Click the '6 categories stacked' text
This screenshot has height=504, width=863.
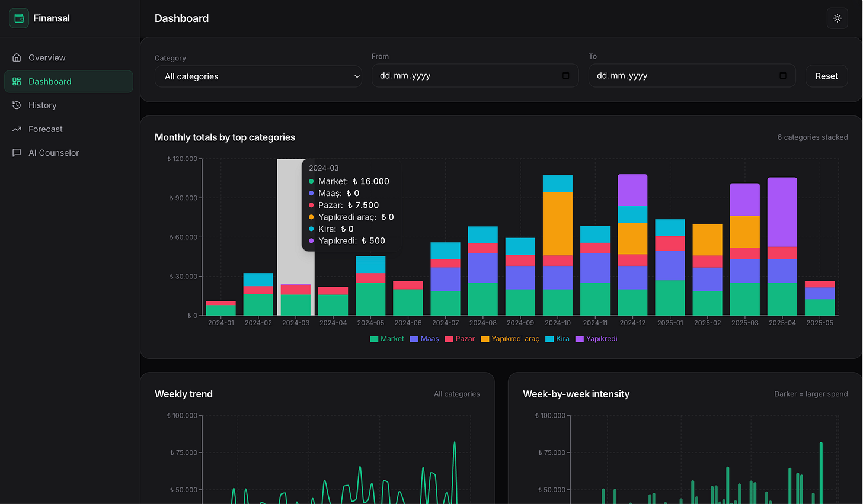coord(813,137)
